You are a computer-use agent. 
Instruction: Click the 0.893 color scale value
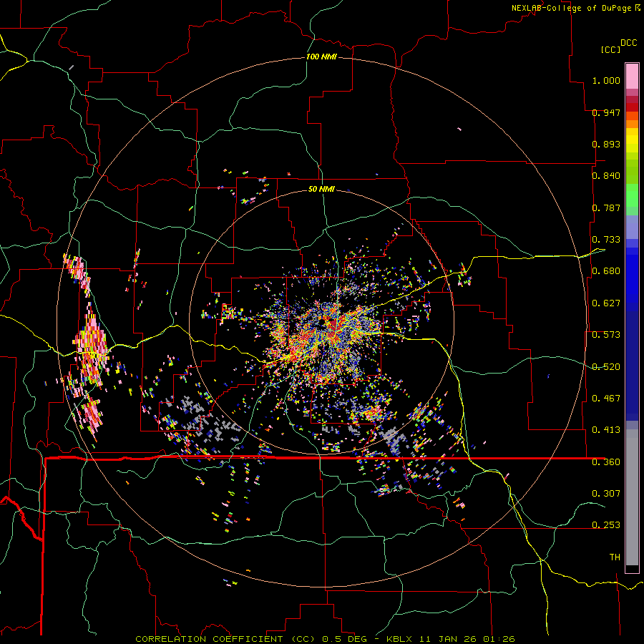pyautogui.click(x=606, y=144)
